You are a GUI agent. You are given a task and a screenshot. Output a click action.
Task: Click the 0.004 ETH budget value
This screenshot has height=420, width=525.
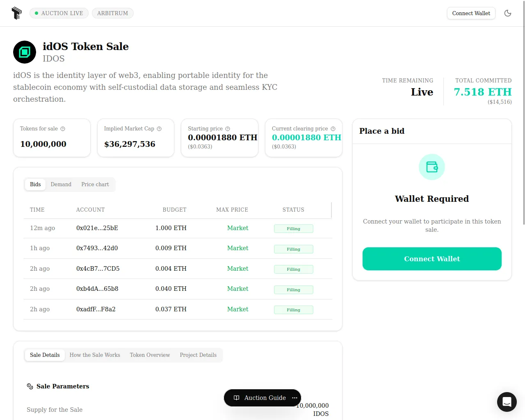click(x=171, y=269)
